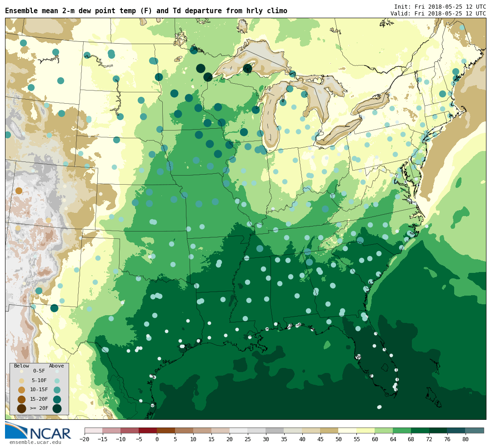Select the Below >= 20F legend circle
The height and width of the screenshot is (448, 491).
(x=21, y=409)
